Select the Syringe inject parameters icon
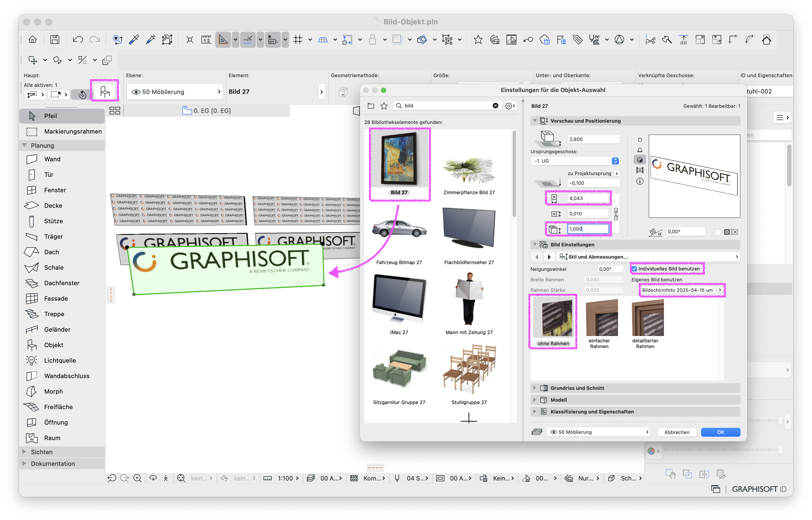The height and width of the screenshot is (520, 812). 151,40
